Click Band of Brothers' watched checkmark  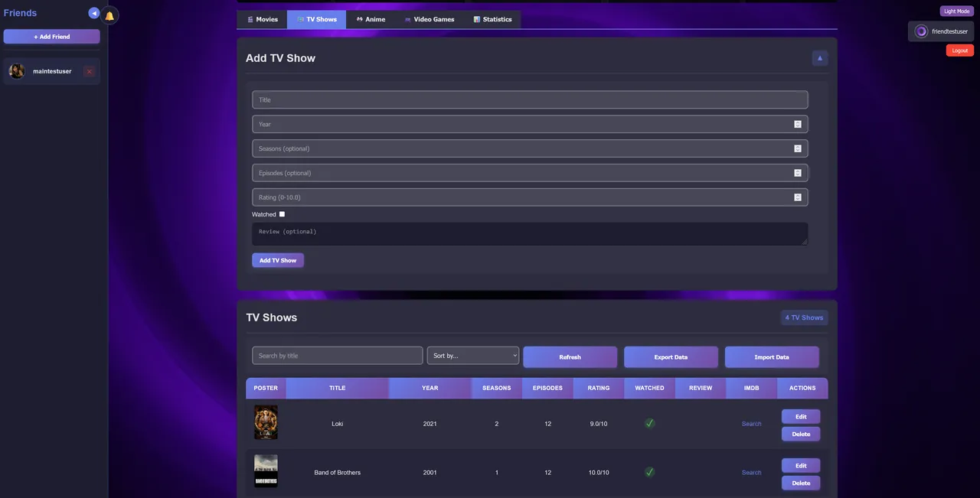[649, 472]
